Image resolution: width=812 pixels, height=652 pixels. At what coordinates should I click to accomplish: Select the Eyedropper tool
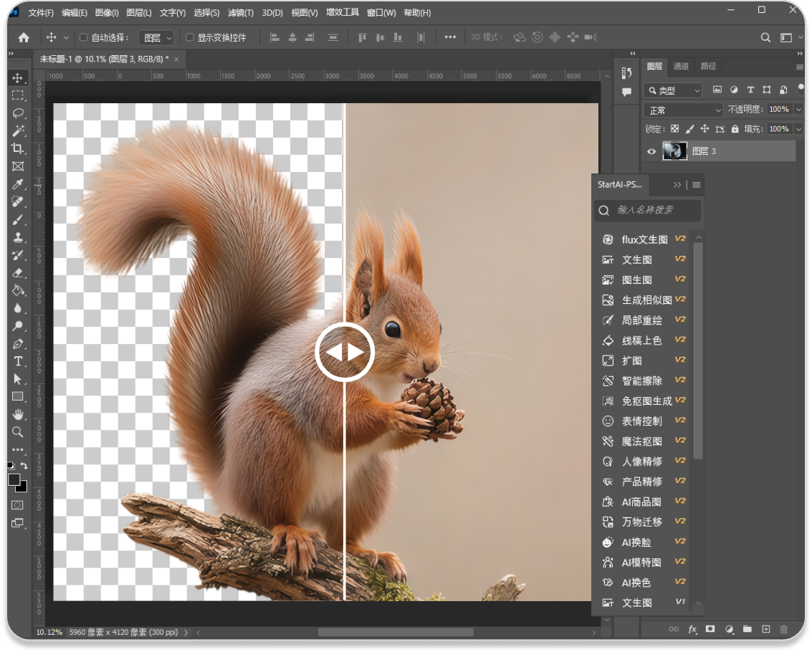[18, 184]
